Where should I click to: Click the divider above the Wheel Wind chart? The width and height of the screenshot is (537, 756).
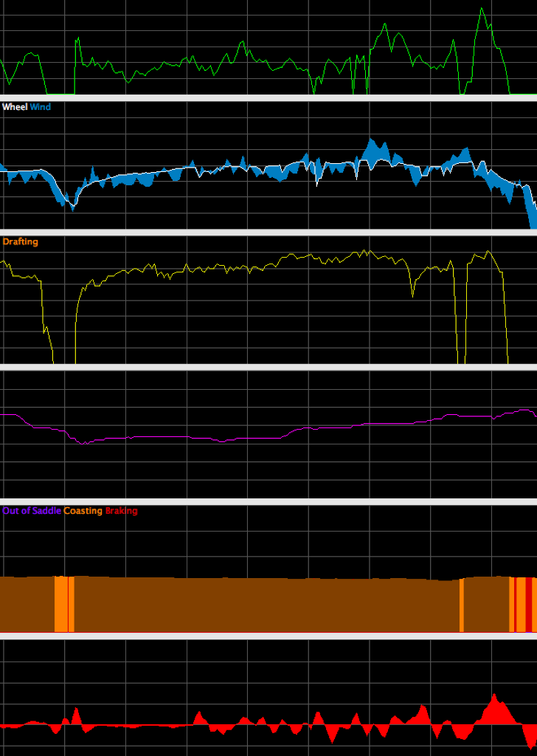pyautogui.click(x=268, y=97)
